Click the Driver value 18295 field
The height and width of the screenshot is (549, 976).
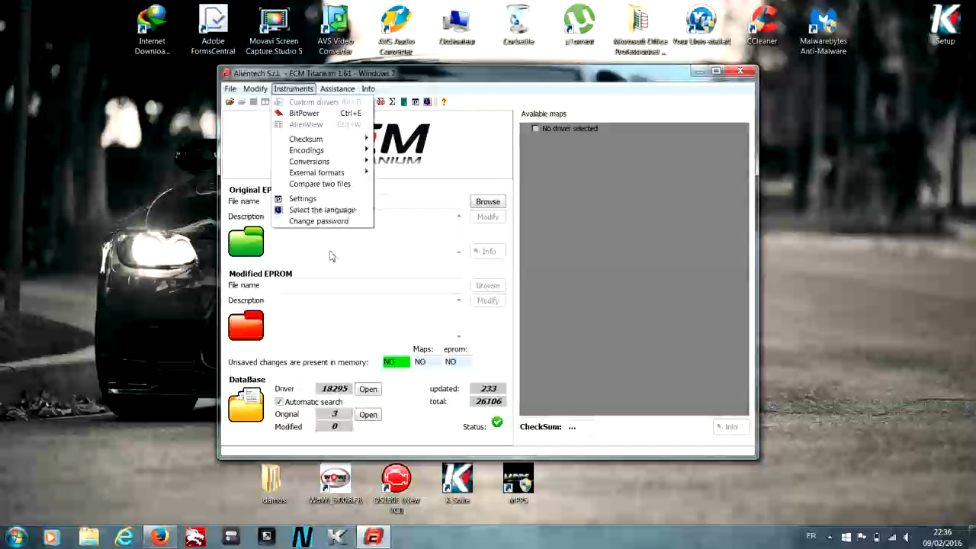(x=334, y=388)
